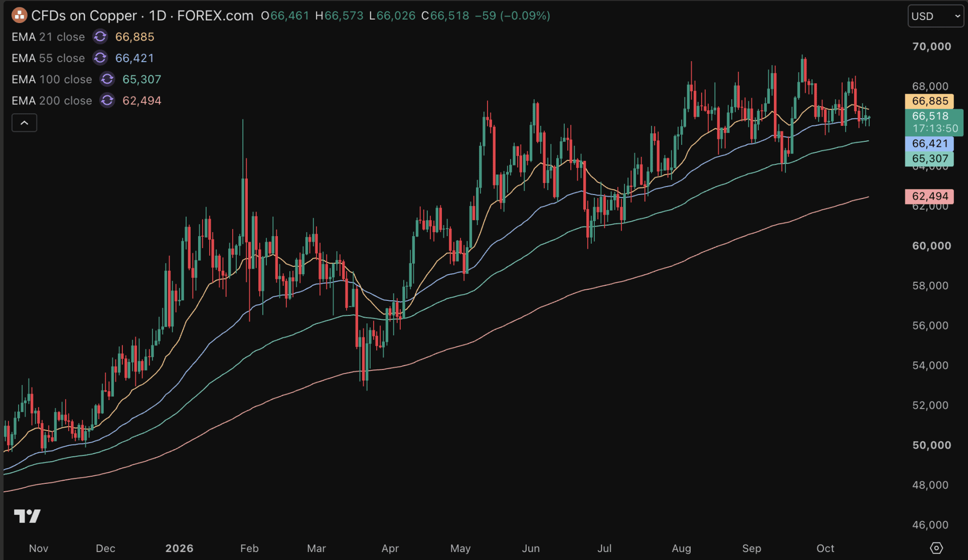The height and width of the screenshot is (560, 968).
Task: Click the TradingView logo
Action: (x=27, y=516)
